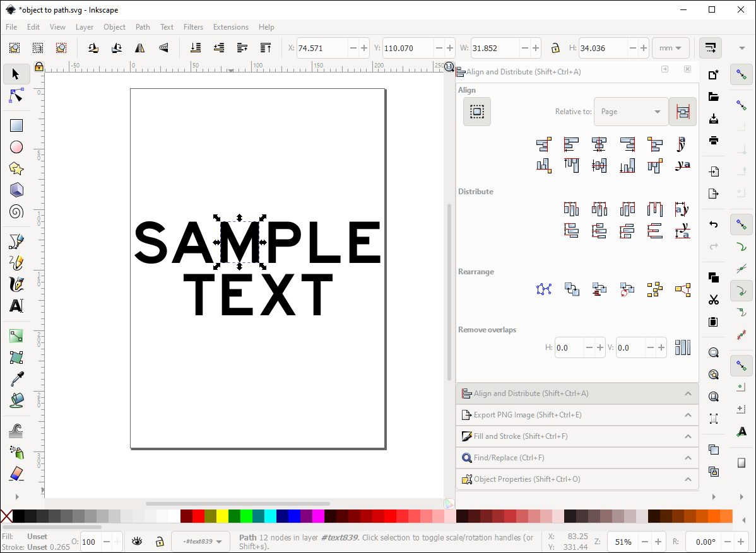Open the mm units dropdown
This screenshot has width=756, height=553.
tap(670, 48)
